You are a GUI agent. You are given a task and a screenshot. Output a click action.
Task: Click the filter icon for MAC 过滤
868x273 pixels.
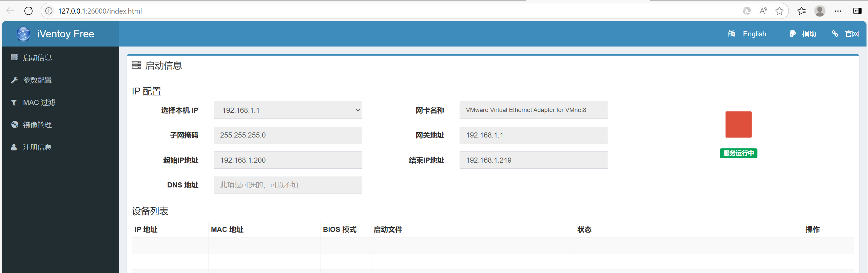click(14, 103)
